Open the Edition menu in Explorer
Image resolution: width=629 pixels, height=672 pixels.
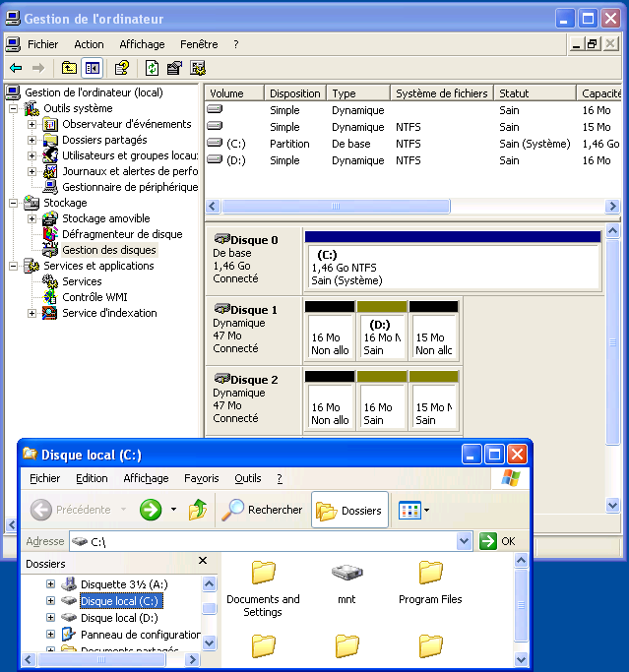[x=92, y=478]
